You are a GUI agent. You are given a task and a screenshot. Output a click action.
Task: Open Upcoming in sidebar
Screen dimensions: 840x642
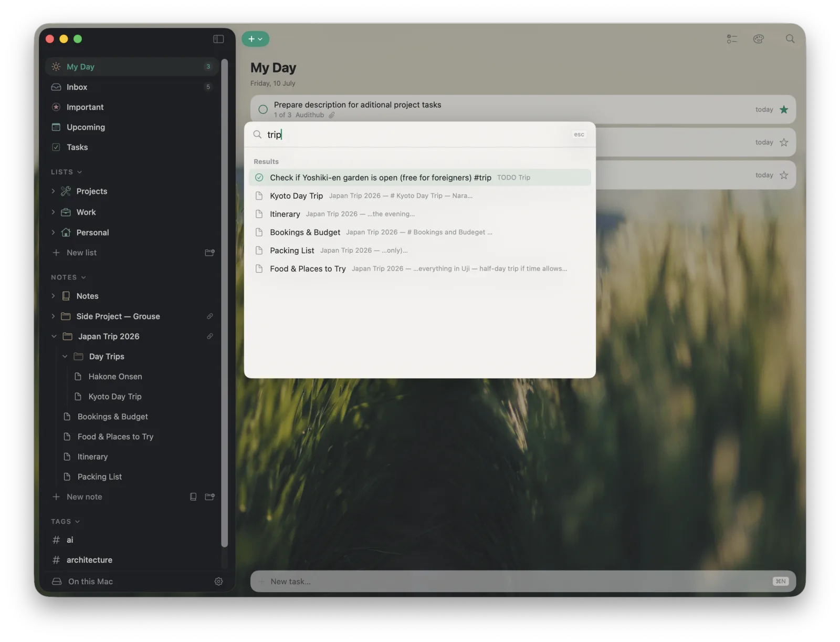coord(132,127)
